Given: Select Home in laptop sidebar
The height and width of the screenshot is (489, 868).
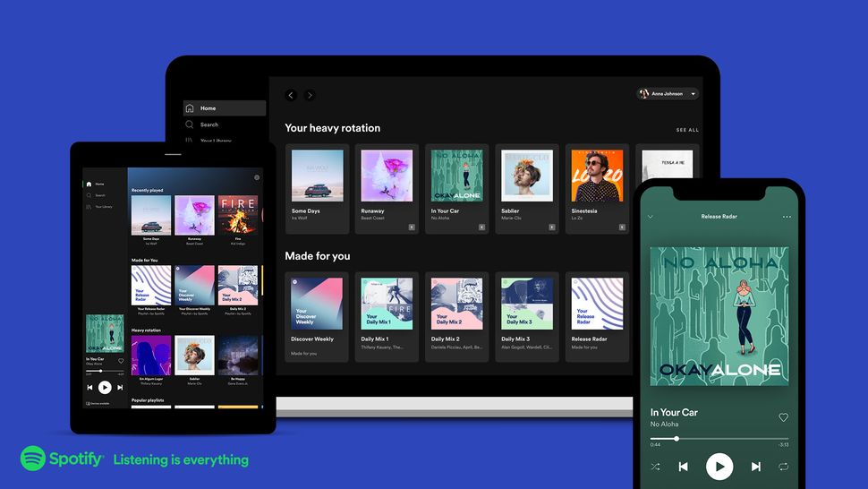Looking at the screenshot, I should pos(225,108).
